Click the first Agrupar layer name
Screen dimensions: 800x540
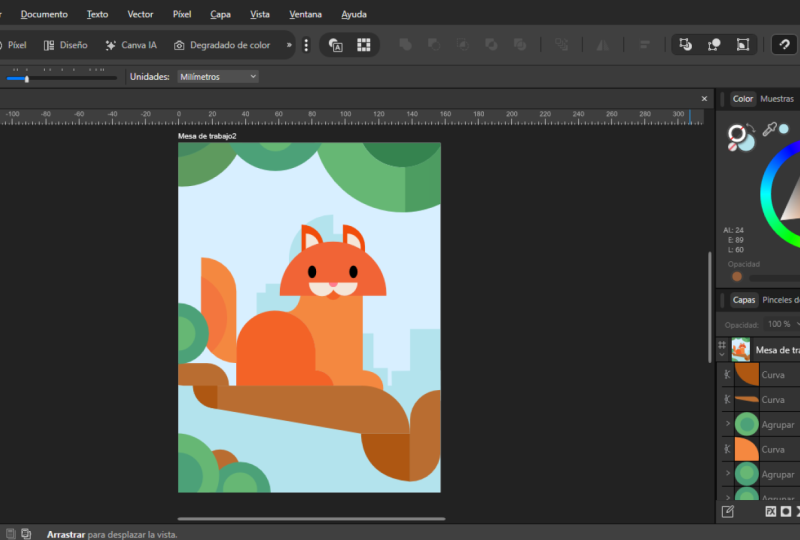[778, 425]
